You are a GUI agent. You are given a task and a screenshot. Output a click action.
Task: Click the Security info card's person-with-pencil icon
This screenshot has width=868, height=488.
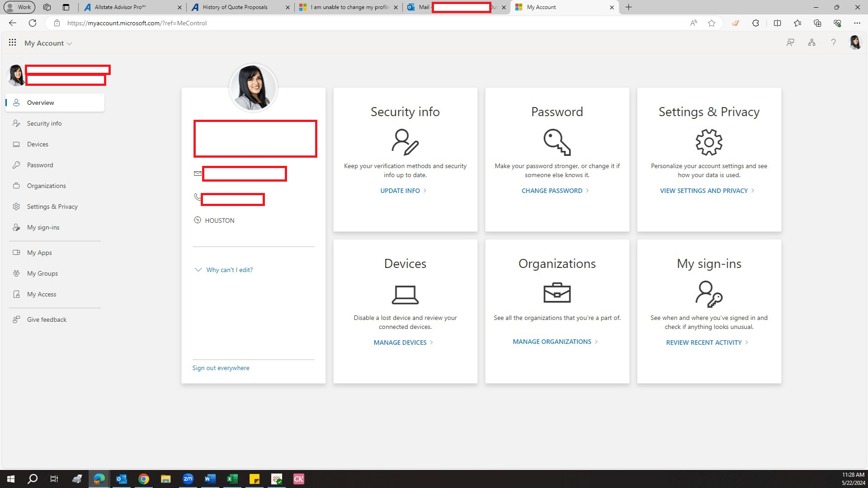[405, 142]
